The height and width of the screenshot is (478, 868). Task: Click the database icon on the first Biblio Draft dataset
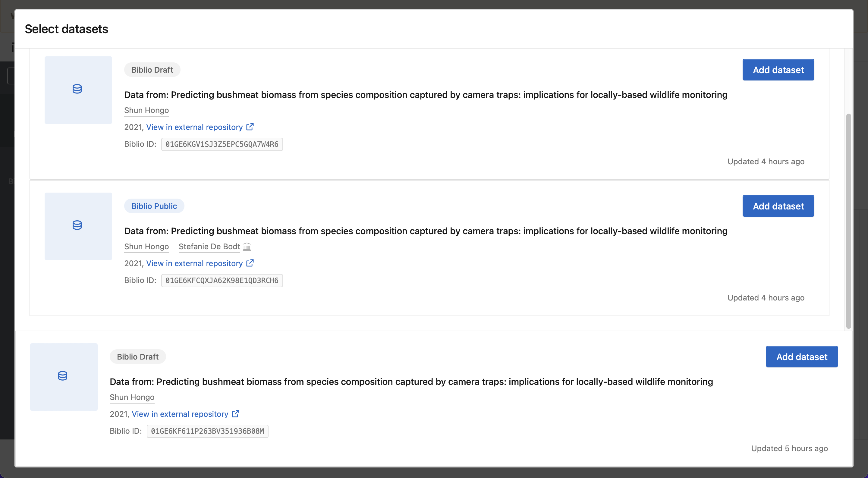coord(78,90)
